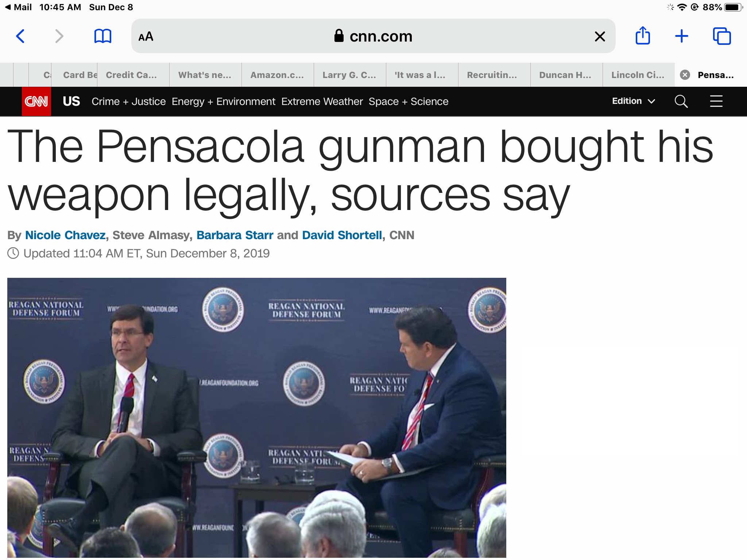Screen dimensions: 747x560
Task: Expand the Edition dropdown
Action: click(x=634, y=101)
